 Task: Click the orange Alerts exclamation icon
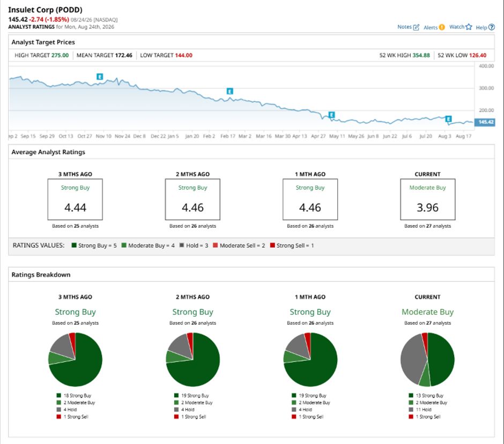tap(442, 27)
